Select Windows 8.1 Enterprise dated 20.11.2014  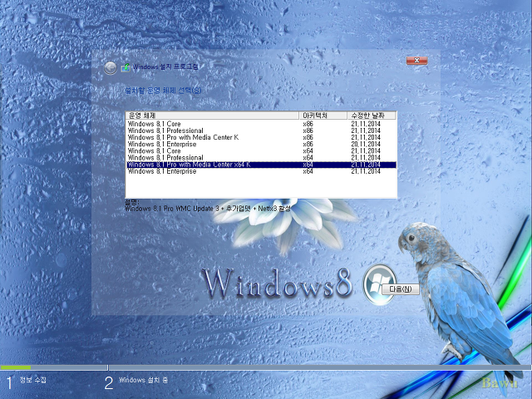(x=261, y=144)
